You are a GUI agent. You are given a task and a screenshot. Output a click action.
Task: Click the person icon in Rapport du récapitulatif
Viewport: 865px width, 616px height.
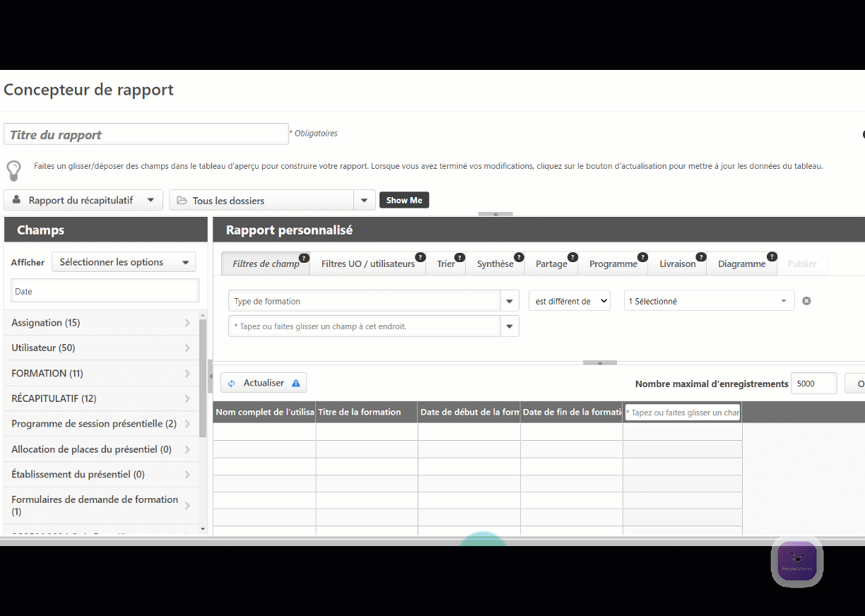[x=16, y=200]
